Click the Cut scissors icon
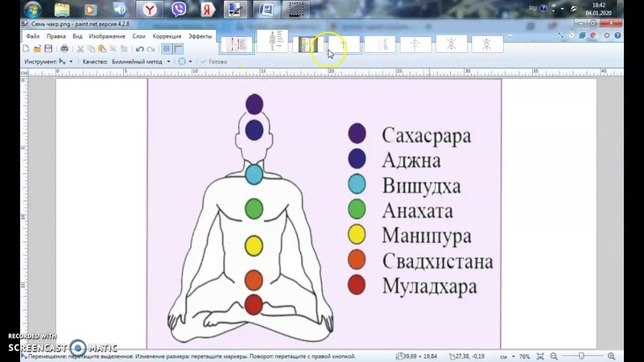The width and height of the screenshot is (644, 362). pyautogui.click(x=80, y=49)
